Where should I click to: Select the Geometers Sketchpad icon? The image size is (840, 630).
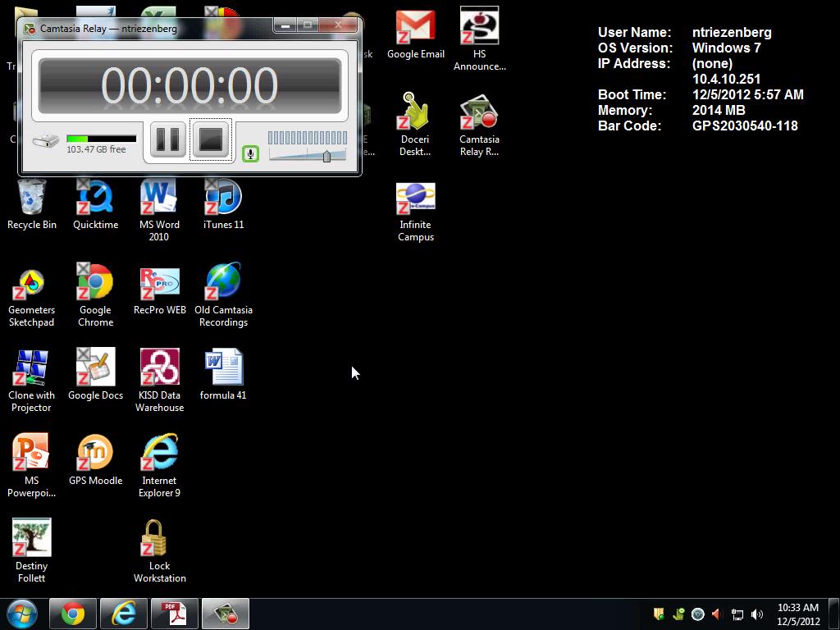click(32, 296)
